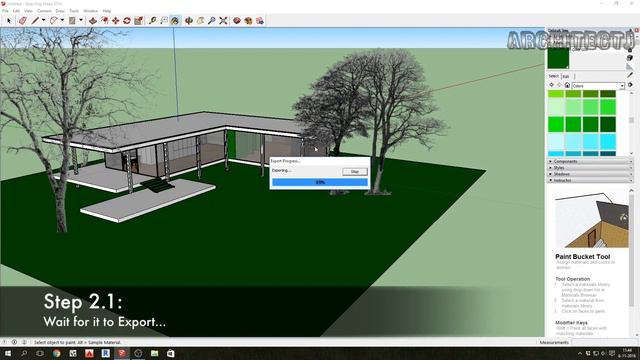Activate the Orbit camera tool
The image size is (640, 360).
pyautogui.click(x=189, y=20)
